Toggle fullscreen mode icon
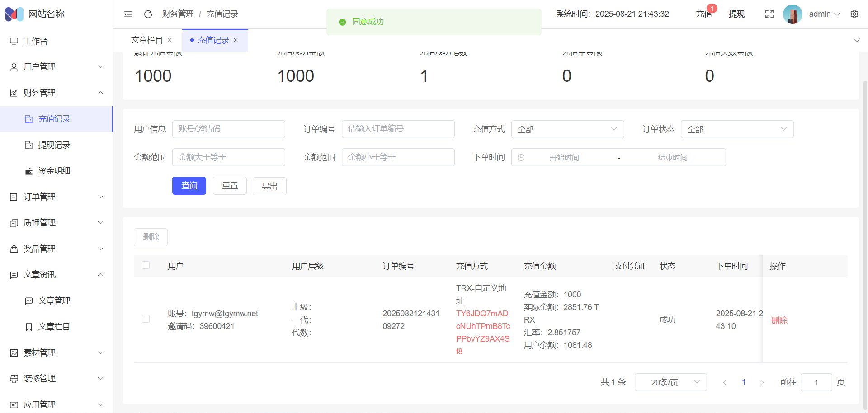 pyautogui.click(x=769, y=14)
